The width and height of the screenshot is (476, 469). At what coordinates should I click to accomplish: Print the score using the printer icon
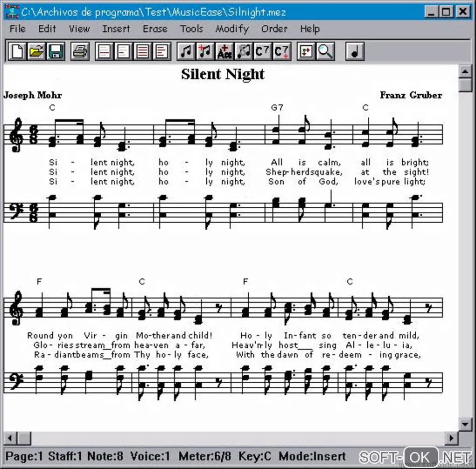pyautogui.click(x=80, y=51)
